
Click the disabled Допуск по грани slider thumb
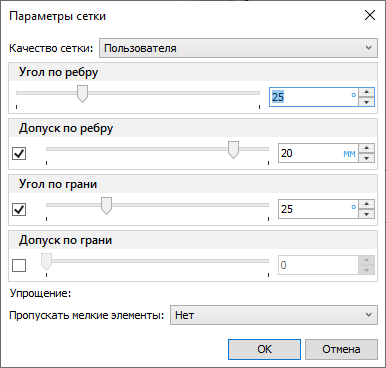(x=46, y=262)
